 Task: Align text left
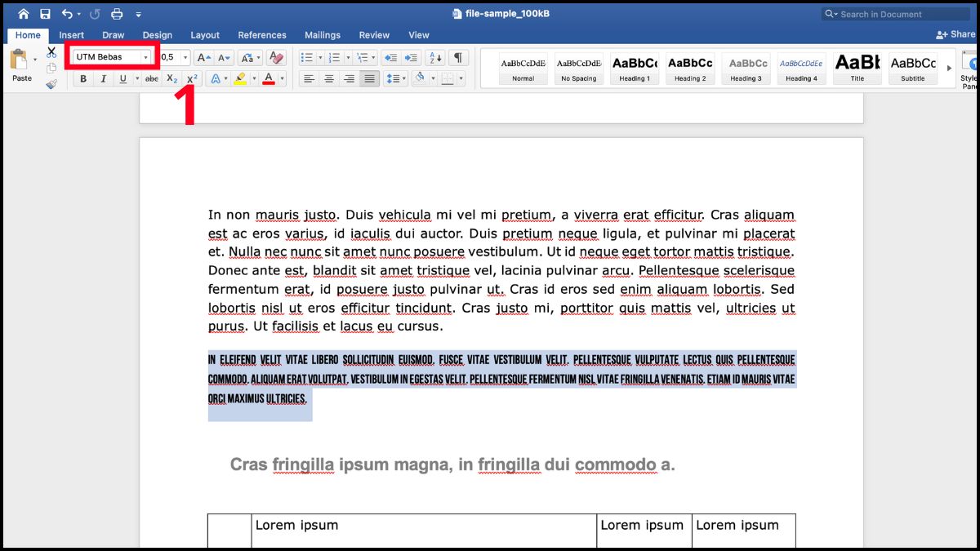coord(309,79)
